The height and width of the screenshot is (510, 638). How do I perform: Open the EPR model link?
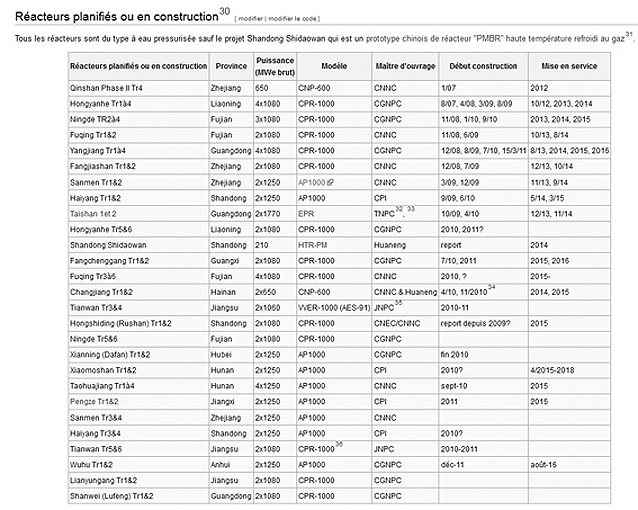(x=306, y=214)
